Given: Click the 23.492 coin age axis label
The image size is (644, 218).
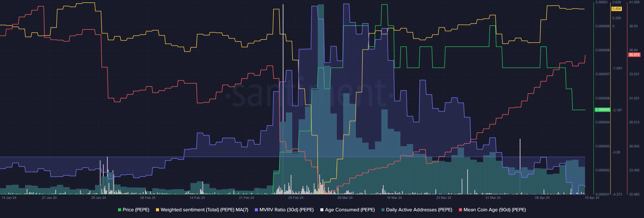Looking at the screenshot, I should coord(634,170).
